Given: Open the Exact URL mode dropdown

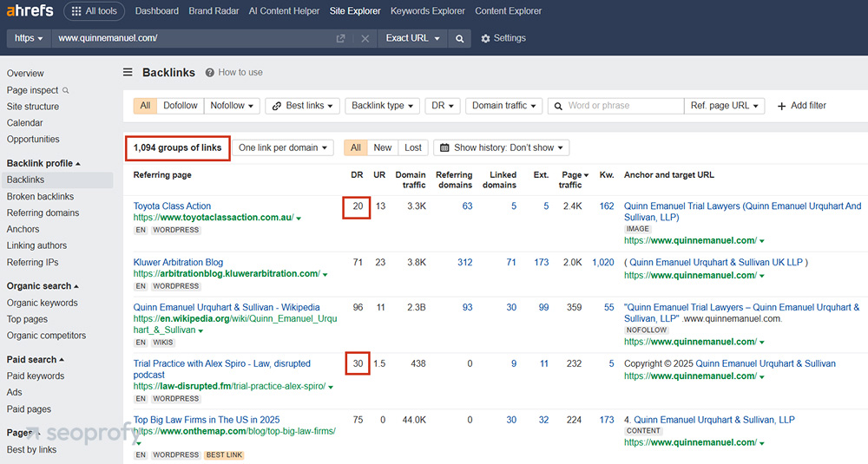Looking at the screenshot, I should click(412, 38).
